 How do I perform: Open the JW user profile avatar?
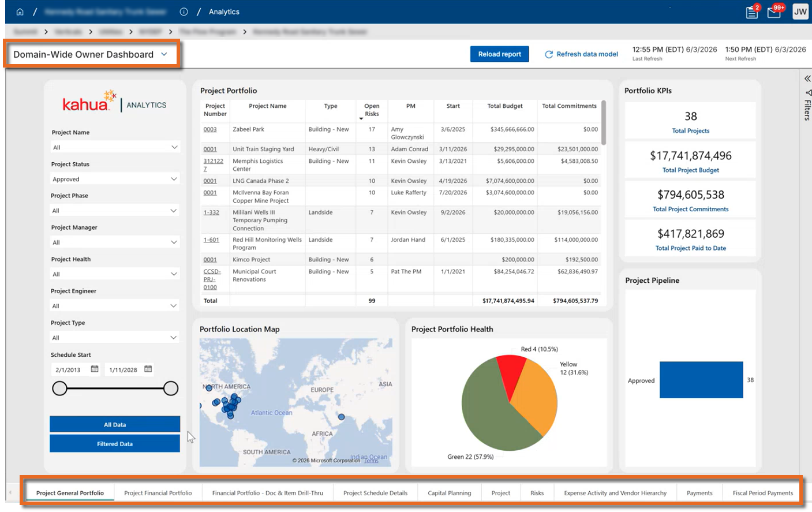click(x=800, y=12)
